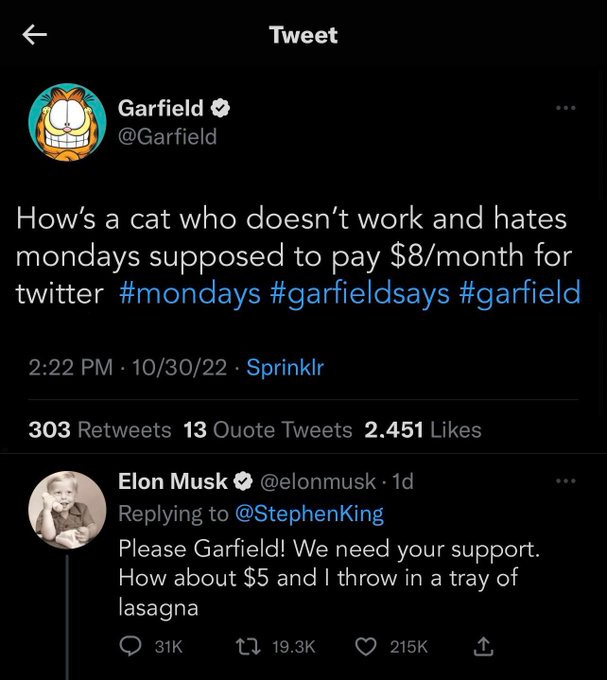Reply to Elon Musk's tweet
607x680 pixels.
pos(131,647)
